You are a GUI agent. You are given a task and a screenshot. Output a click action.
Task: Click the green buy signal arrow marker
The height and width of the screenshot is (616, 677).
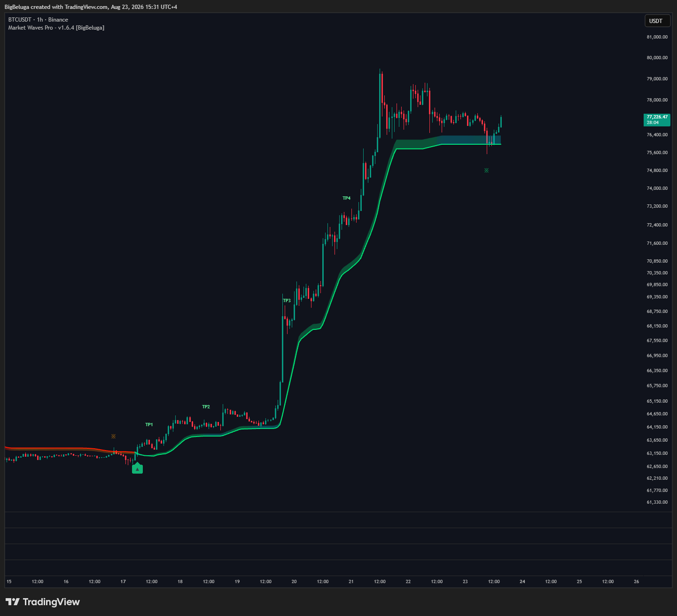coord(137,468)
